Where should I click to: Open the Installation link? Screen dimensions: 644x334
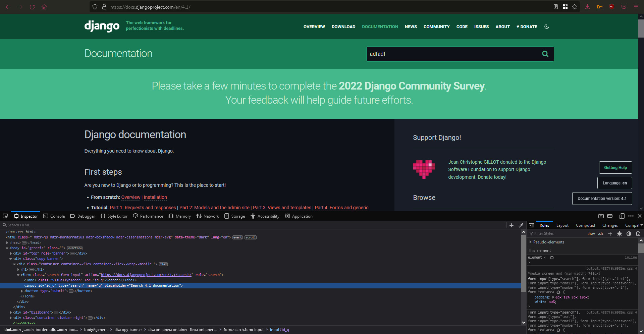155,197
